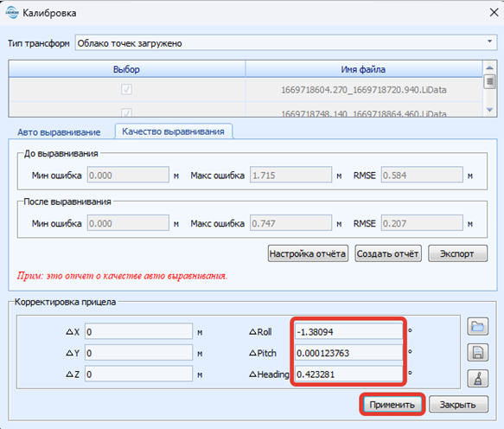Click Макс ошибка 0.747 field after alignment
The height and width of the screenshot is (429, 504).
[290, 223]
